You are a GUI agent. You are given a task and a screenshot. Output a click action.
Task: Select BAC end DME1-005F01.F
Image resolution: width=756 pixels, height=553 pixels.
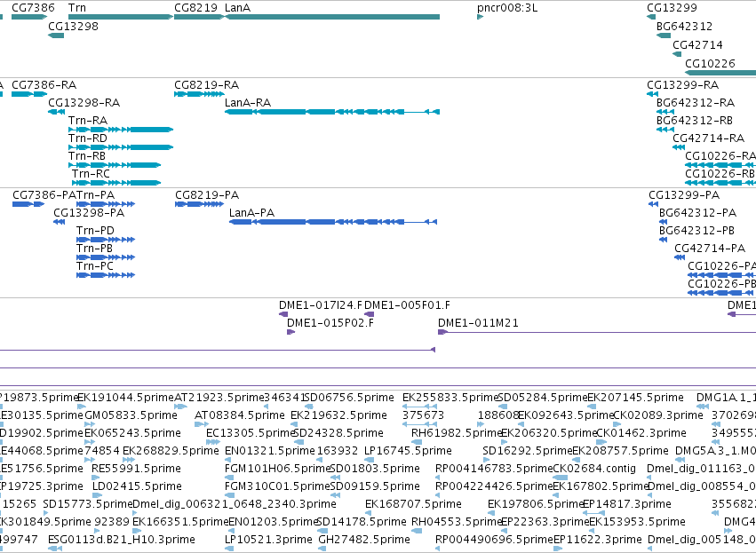coord(369,314)
